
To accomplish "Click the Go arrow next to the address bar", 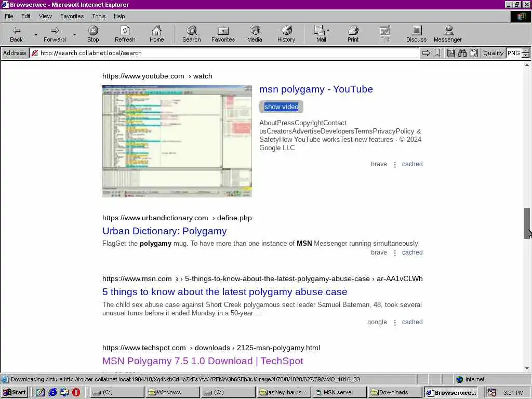I will [426, 53].
